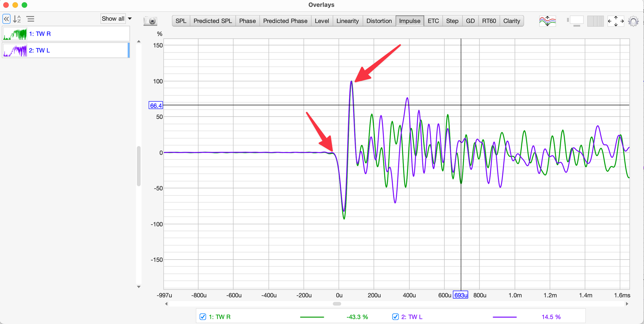Uncheck the 1: TW R trace checkbox
Image resolution: width=644 pixels, height=324 pixels.
coord(203,317)
